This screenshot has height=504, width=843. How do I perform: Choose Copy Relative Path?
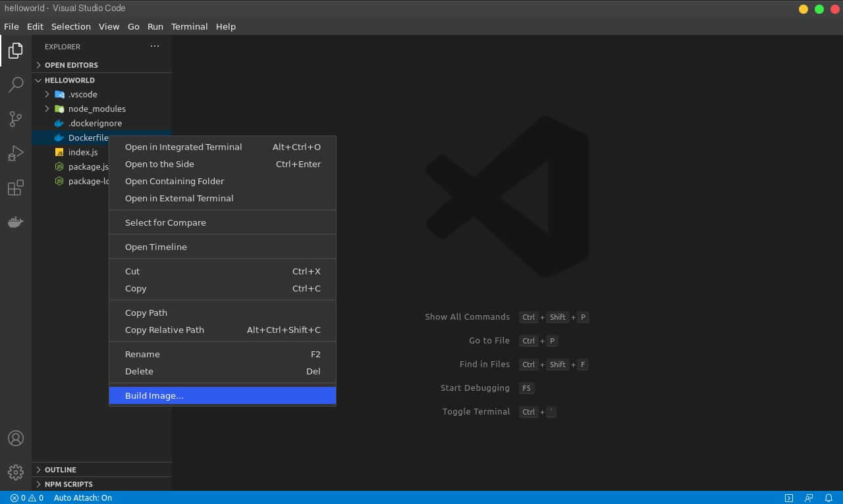pos(223,330)
